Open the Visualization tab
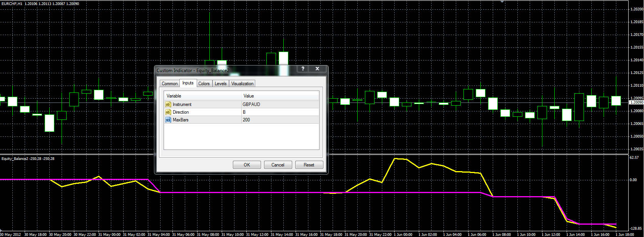The width and height of the screenshot is (644, 237). [243, 84]
